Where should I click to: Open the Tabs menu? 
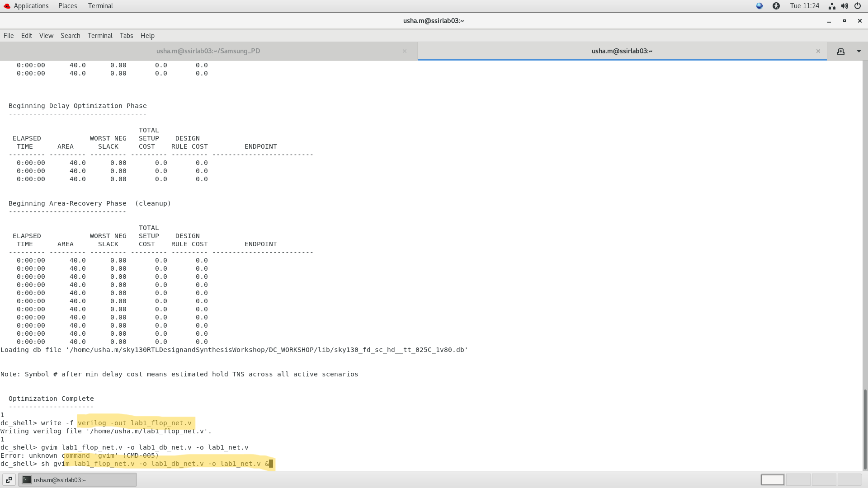coord(126,36)
